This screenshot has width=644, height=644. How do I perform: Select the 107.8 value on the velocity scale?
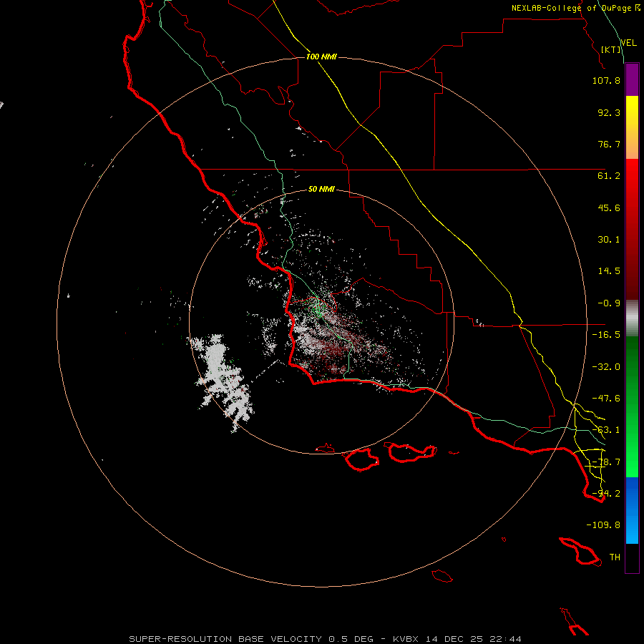pos(606,81)
